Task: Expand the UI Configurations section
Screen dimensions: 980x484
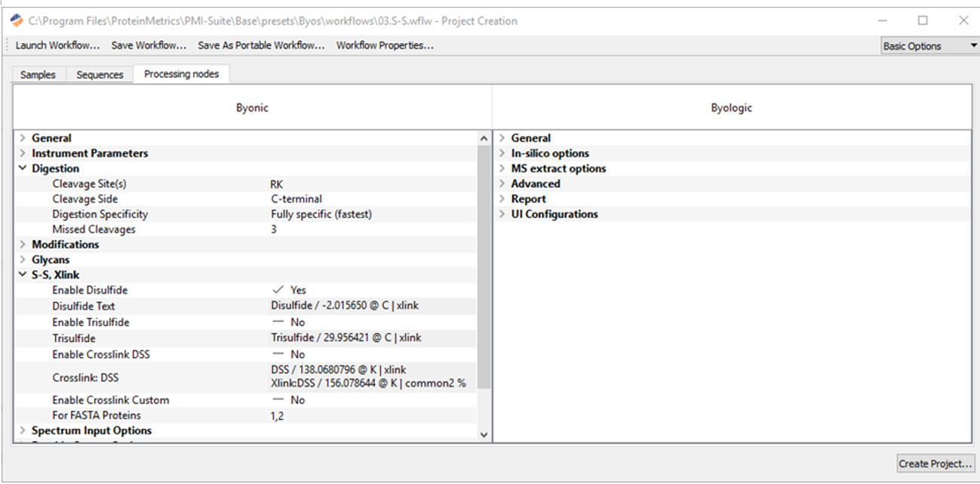Action: [502, 214]
